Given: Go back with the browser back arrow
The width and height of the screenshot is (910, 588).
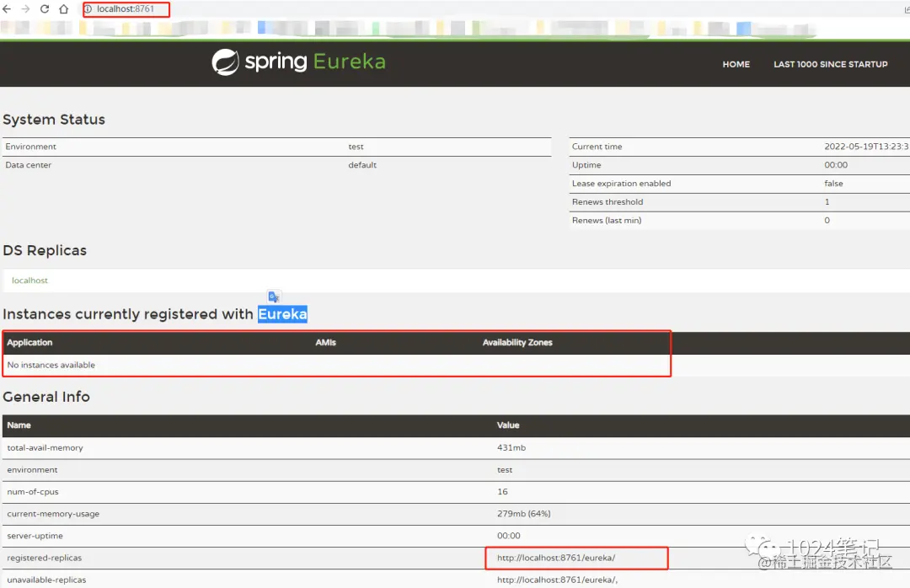Looking at the screenshot, I should (x=7, y=9).
